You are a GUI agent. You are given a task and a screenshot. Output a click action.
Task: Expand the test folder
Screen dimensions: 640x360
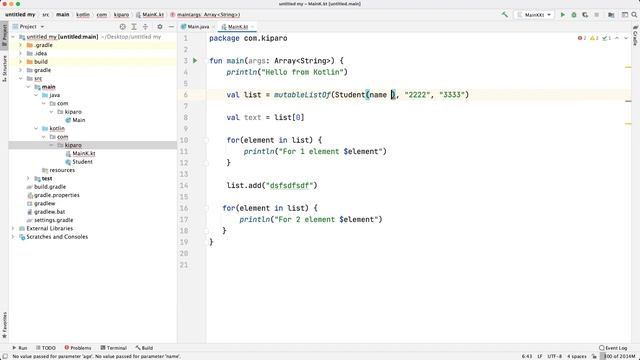[28, 178]
